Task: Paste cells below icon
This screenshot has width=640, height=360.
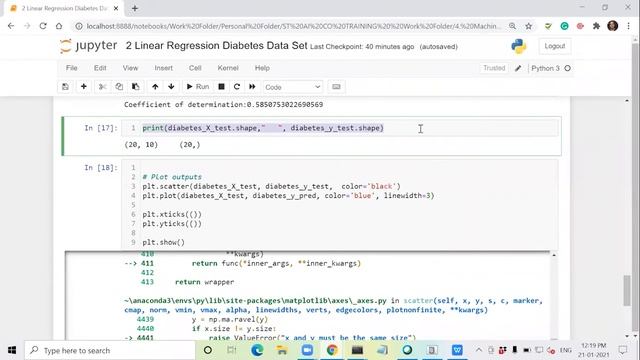Action: [x=136, y=87]
